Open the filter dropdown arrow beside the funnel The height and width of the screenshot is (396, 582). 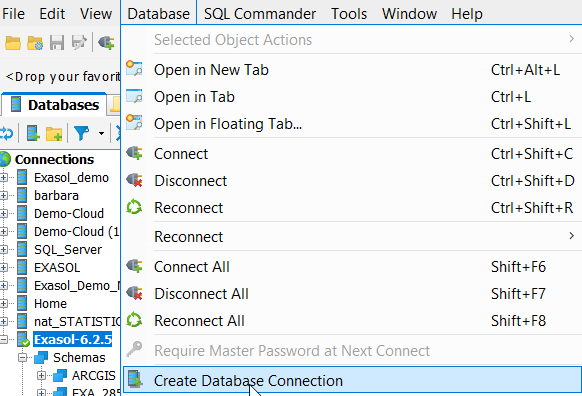pyautogui.click(x=101, y=134)
